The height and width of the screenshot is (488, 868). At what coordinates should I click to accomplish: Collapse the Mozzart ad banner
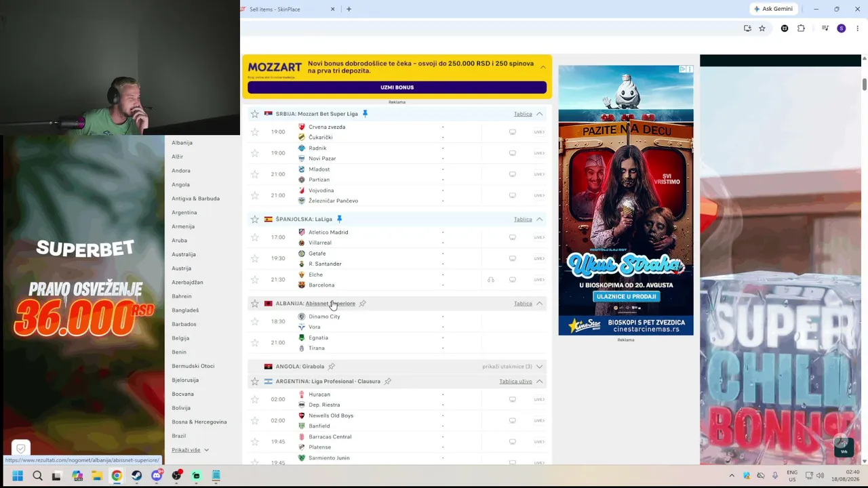pyautogui.click(x=543, y=67)
